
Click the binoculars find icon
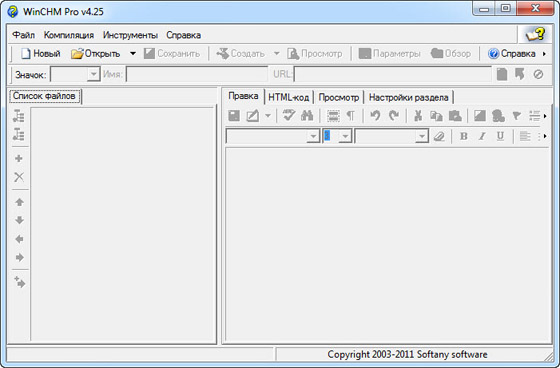click(307, 116)
